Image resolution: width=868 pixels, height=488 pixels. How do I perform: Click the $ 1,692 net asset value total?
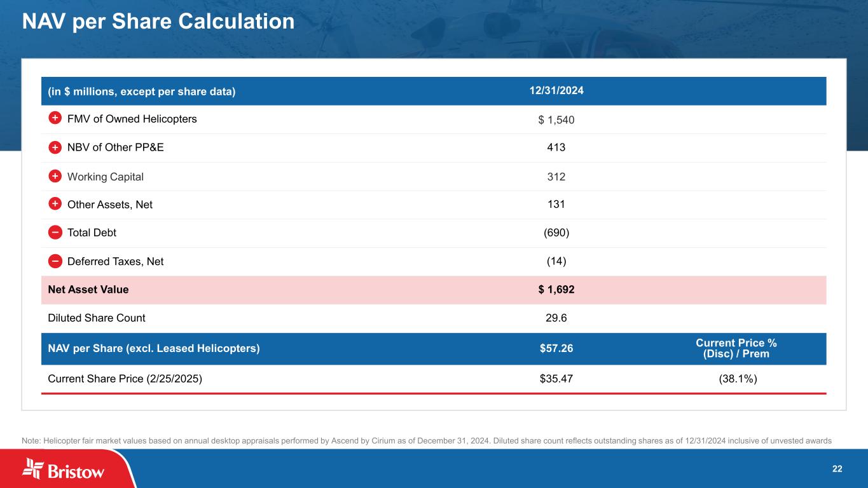(556, 290)
